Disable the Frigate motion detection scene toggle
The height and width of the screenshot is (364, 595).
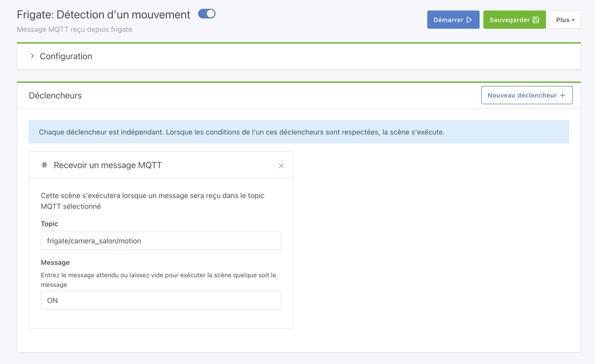coord(208,13)
